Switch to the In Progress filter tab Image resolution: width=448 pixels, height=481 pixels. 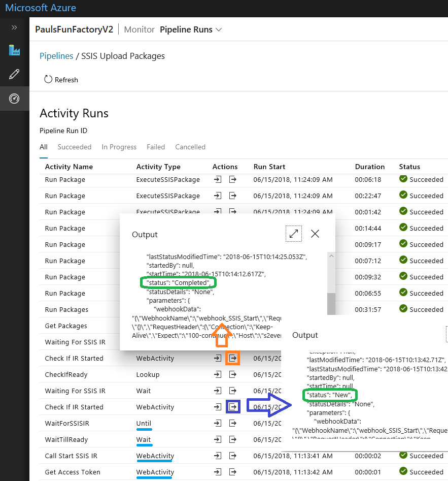[119, 147]
